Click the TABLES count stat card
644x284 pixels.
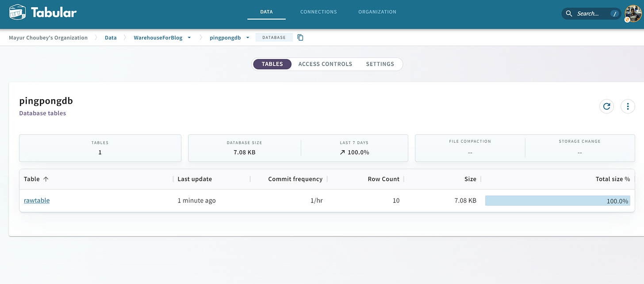click(100, 148)
